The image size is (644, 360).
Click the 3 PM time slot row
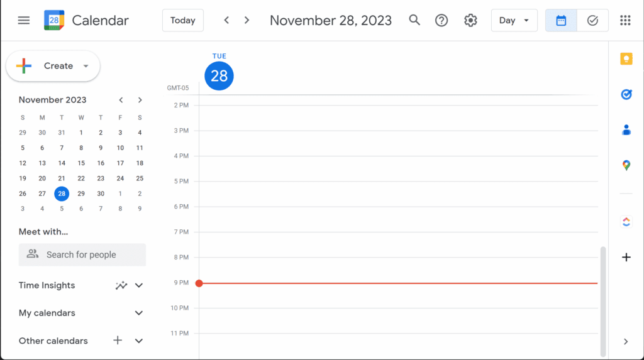coord(398,143)
